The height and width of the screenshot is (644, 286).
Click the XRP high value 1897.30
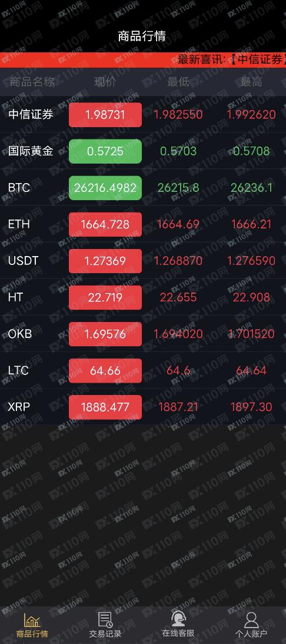click(251, 407)
